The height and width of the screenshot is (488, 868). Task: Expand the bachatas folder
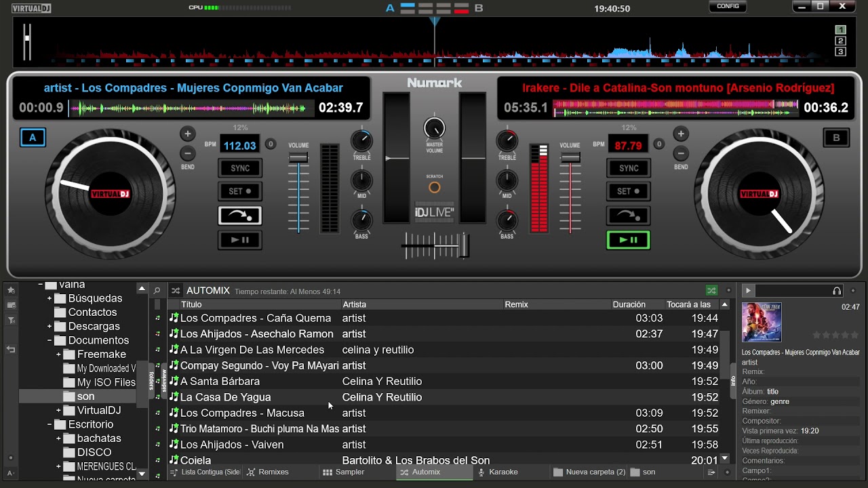58,439
